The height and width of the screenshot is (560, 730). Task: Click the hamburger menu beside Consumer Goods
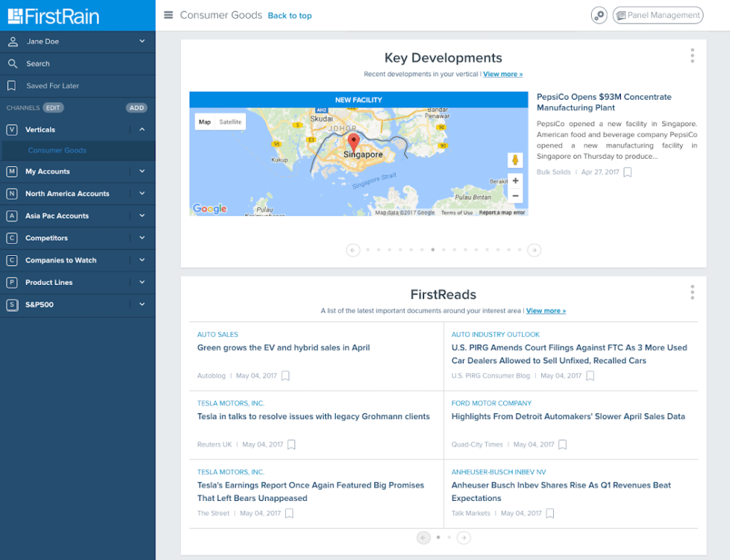(x=169, y=14)
